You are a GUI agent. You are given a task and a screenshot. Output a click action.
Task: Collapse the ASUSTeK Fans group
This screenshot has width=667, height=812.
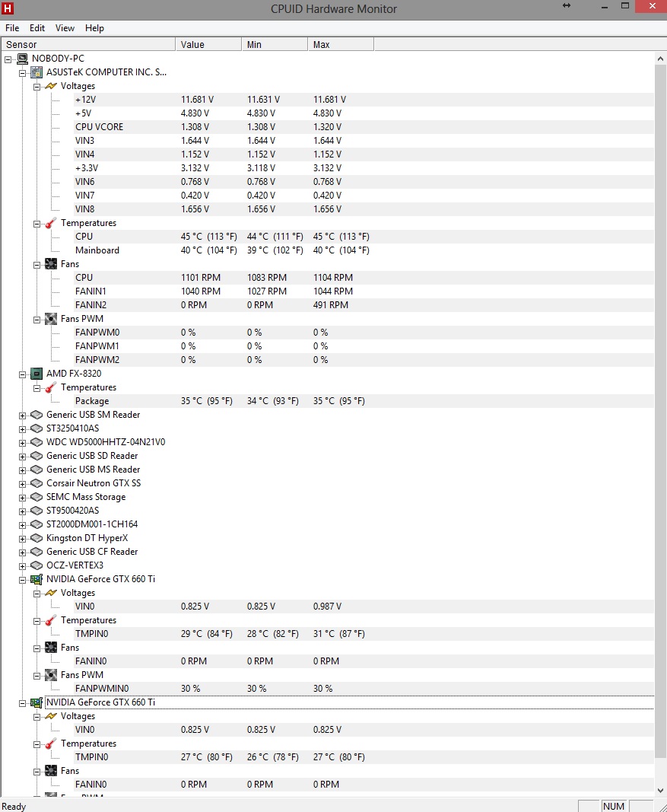click(x=37, y=265)
